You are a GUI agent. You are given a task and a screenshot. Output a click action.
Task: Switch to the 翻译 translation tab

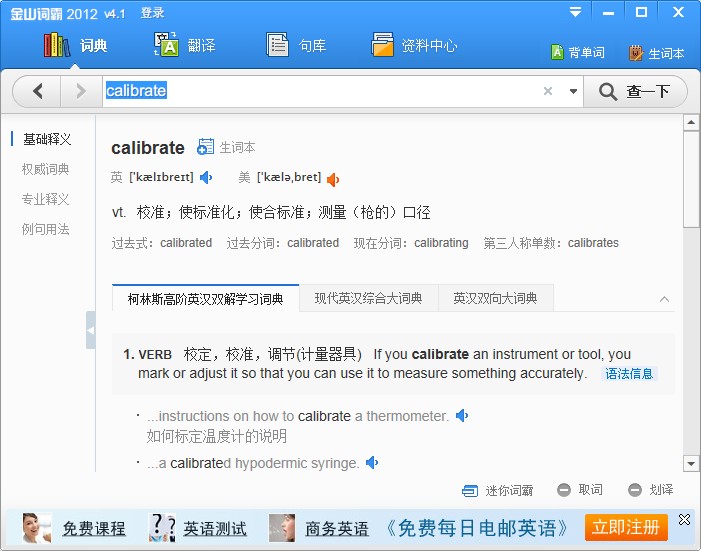[x=185, y=45]
